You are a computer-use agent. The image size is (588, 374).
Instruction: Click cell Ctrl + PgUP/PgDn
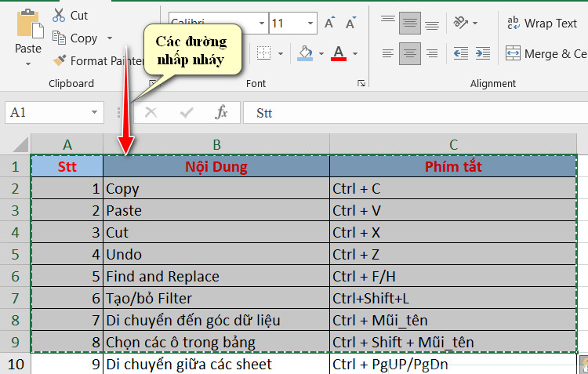(x=453, y=364)
